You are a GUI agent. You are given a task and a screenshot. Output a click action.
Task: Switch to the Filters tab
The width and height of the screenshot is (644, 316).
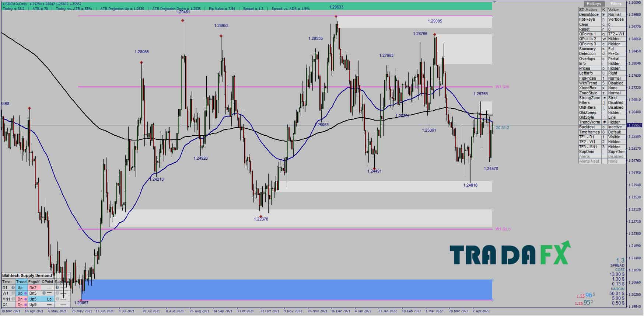click(616, 4)
